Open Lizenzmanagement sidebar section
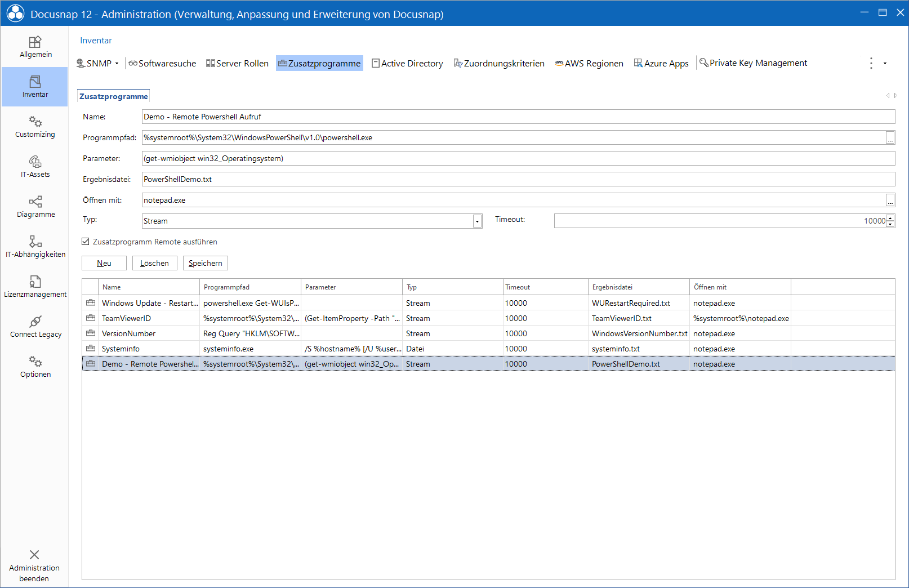Image resolution: width=909 pixels, height=588 pixels. 35,287
